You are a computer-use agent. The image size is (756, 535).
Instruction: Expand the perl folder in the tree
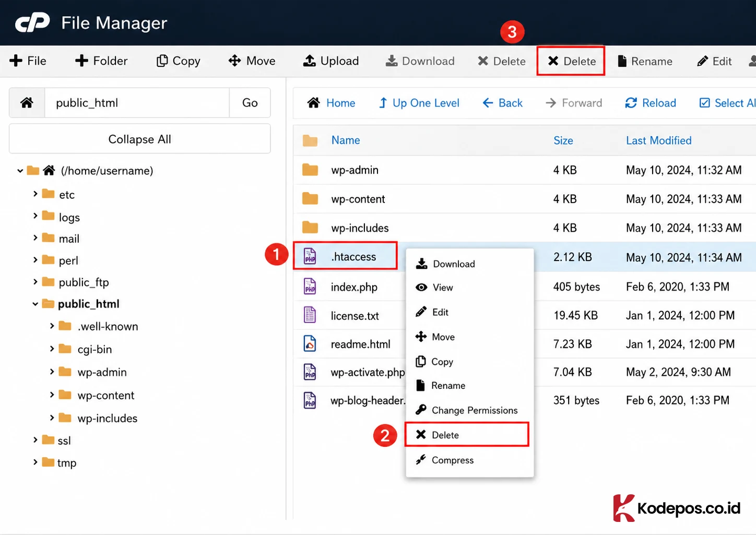(x=36, y=259)
